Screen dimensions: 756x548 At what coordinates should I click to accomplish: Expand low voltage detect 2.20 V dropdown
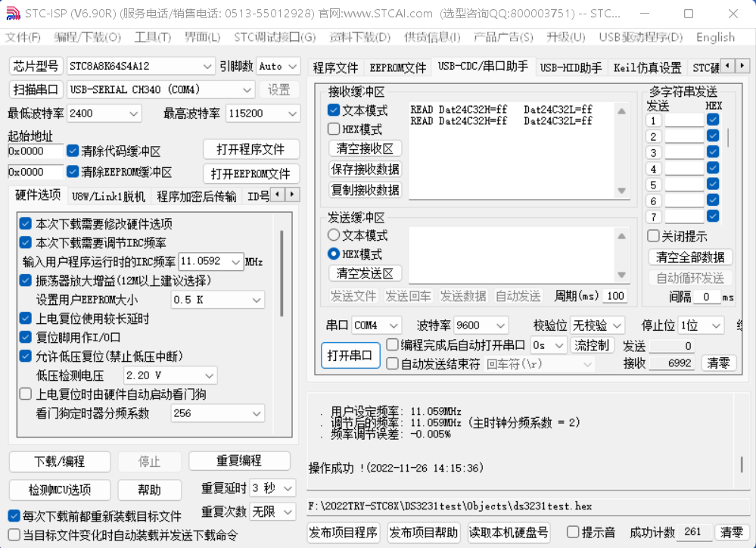click(170, 375)
